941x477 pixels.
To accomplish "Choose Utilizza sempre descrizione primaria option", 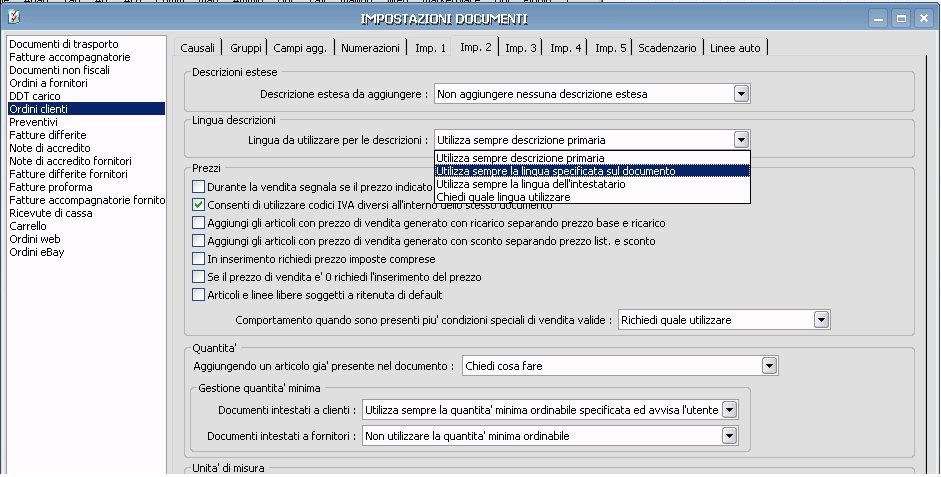I will pos(592,158).
